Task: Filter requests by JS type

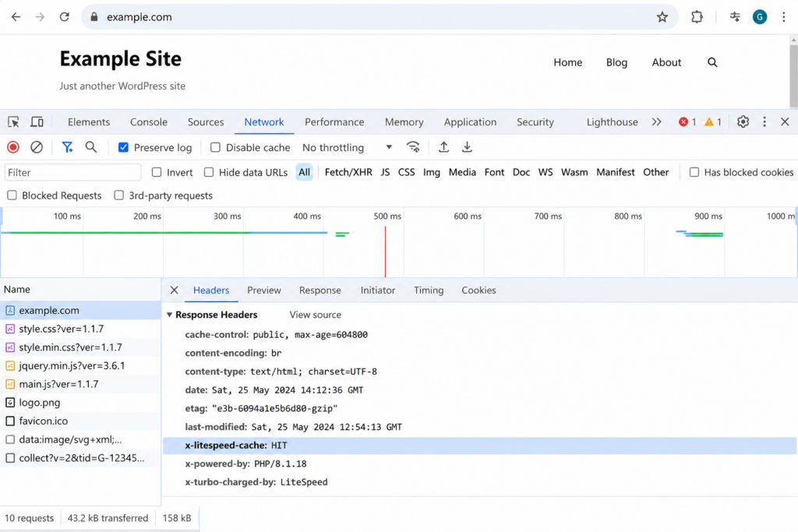Action: pos(385,172)
